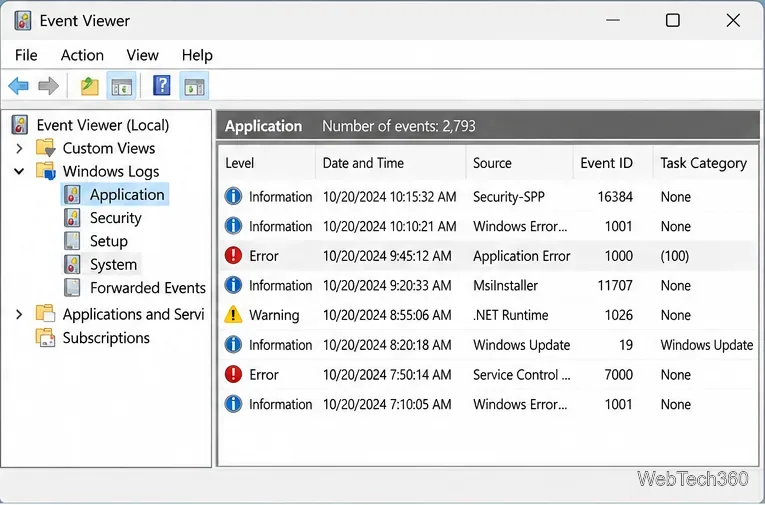The height and width of the screenshot is (505, 765).
Task: Click the Event ID 1026 cell
Action: click(x=618, y=315)
